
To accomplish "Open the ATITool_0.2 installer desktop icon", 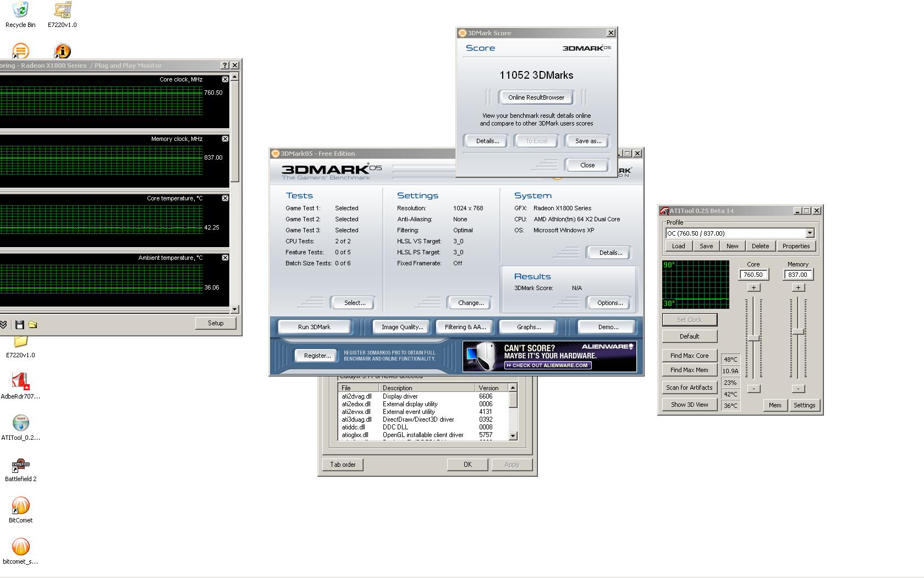I will [x=20, y=423].
